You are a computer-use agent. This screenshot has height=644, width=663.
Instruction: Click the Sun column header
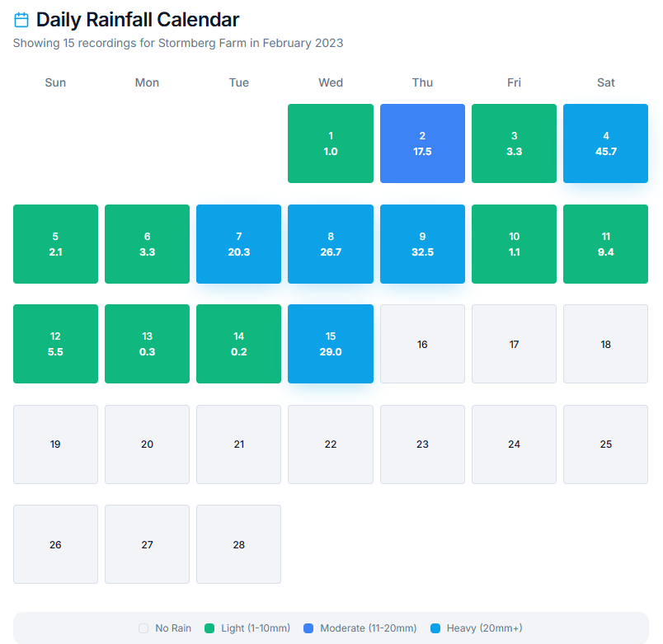(55, 82)
